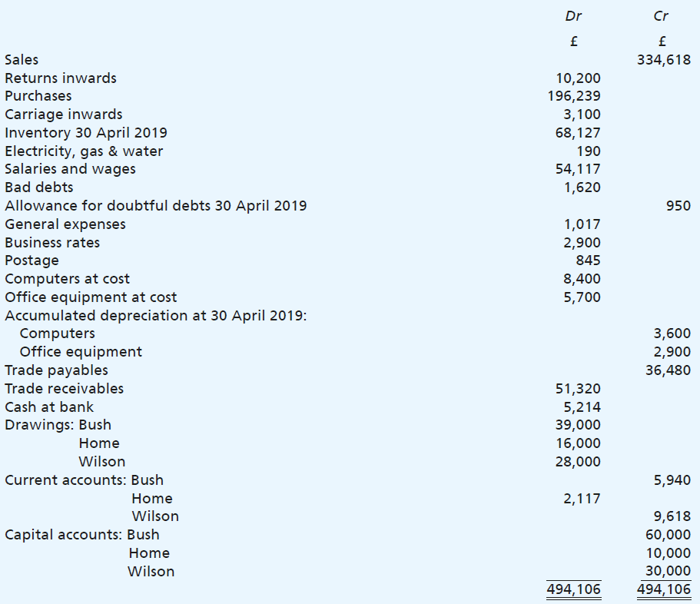
Task: Select the Bad debts label
Action: click(x=39, y=187)
